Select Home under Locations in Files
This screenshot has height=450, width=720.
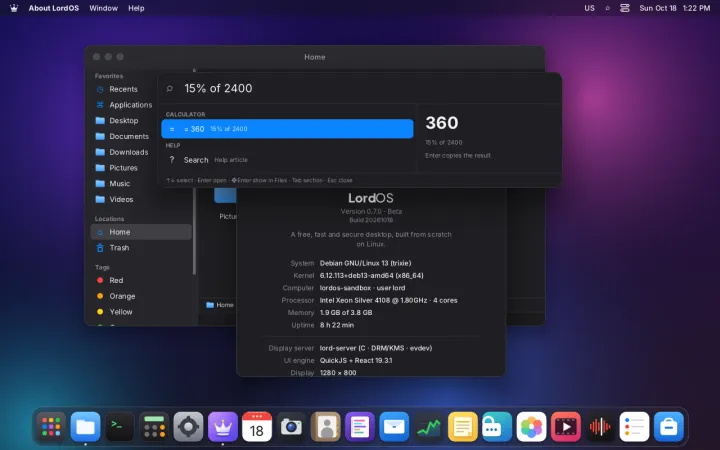[141, 232]
